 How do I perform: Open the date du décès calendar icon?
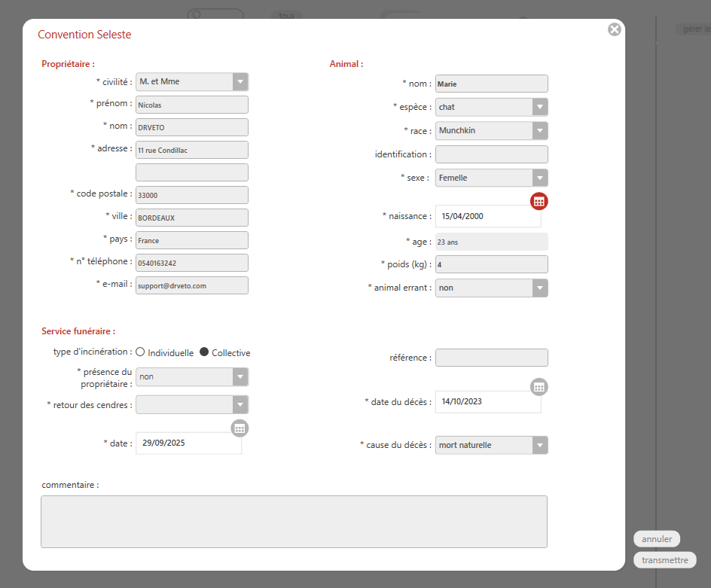(539, 387)
